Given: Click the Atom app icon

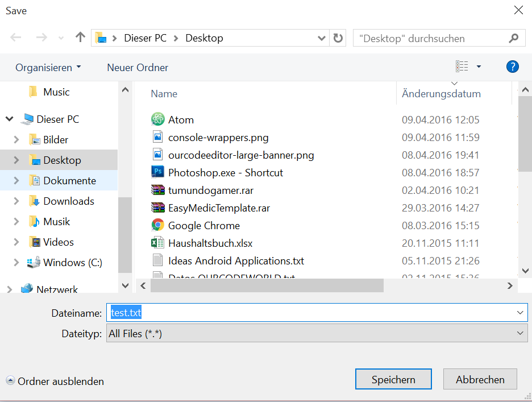Looking at the screenshot, I should (x=157, y=119).
